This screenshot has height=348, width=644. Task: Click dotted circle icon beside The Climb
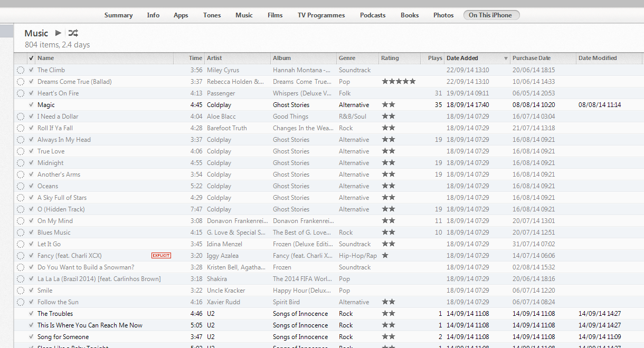tap(21, 70)
